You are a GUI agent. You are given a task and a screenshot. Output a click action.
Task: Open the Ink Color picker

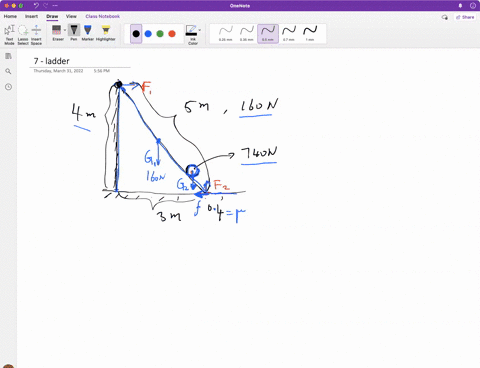[x=192, y=34]
